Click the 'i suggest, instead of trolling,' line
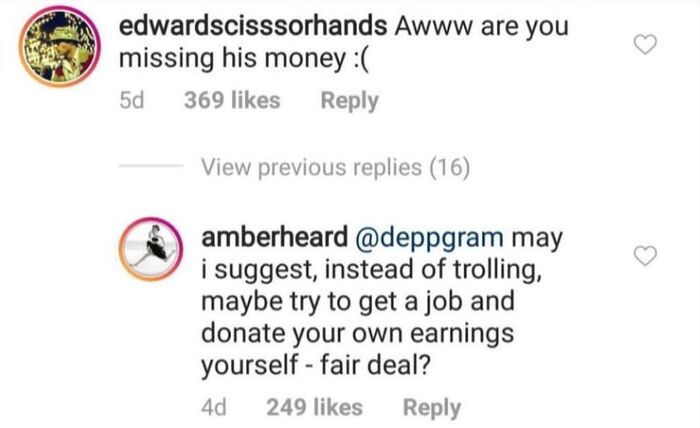Viewport: 700px width, 428px height. [371, 270]
